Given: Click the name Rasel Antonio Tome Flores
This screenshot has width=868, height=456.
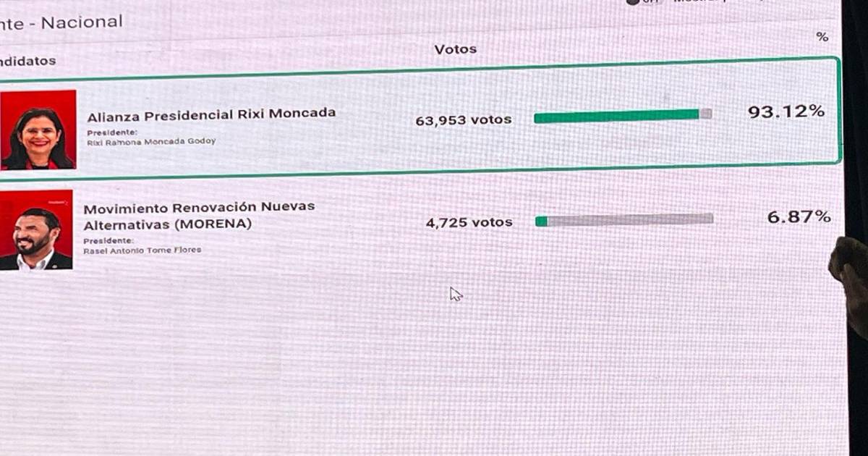Looking at the screenshot, I should (142, 250).
